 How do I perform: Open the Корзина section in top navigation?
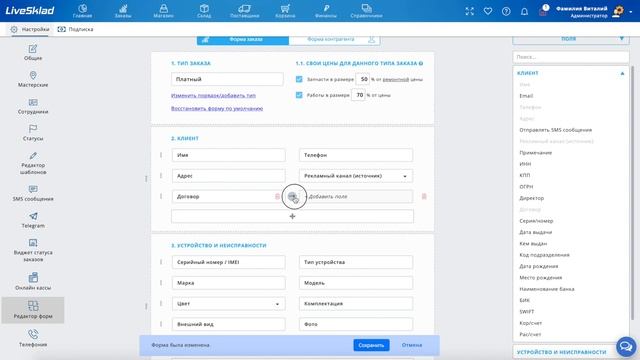(x=285, y=11)
